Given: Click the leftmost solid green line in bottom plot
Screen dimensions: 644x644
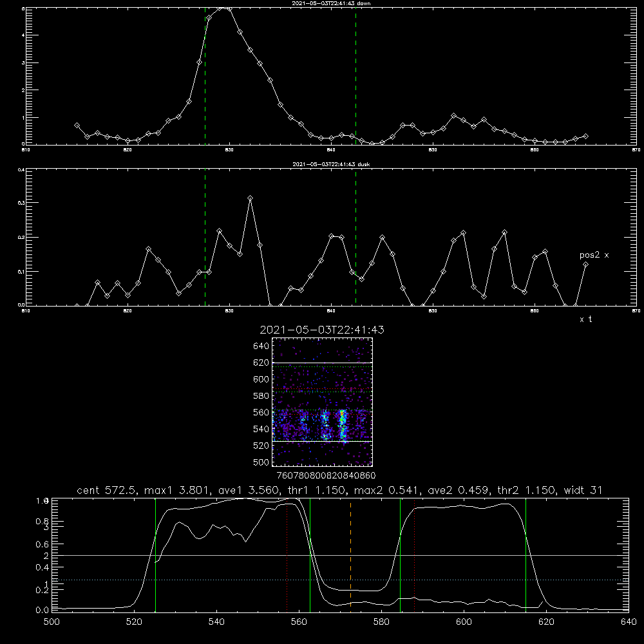Looking at the screenshot, I should [155, 555].
